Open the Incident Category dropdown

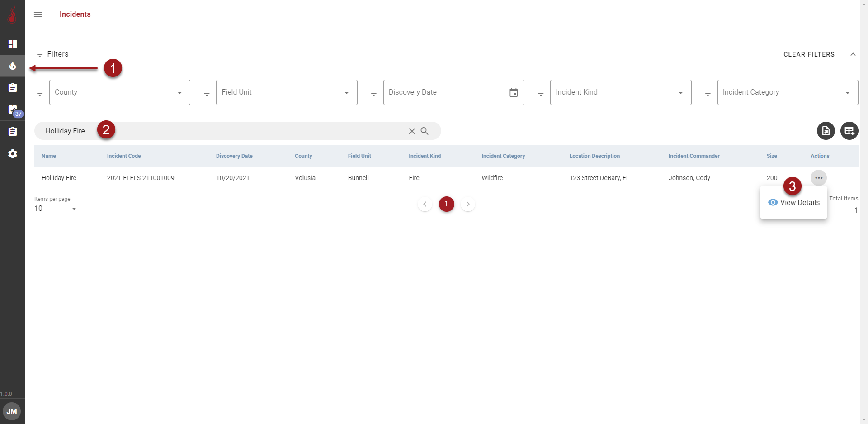click(847, 93)
